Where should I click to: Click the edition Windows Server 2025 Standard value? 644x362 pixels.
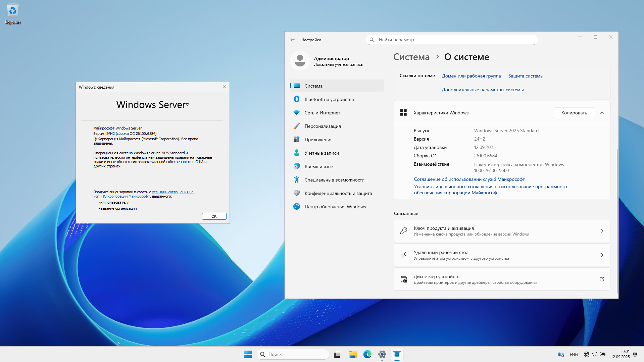506,131
